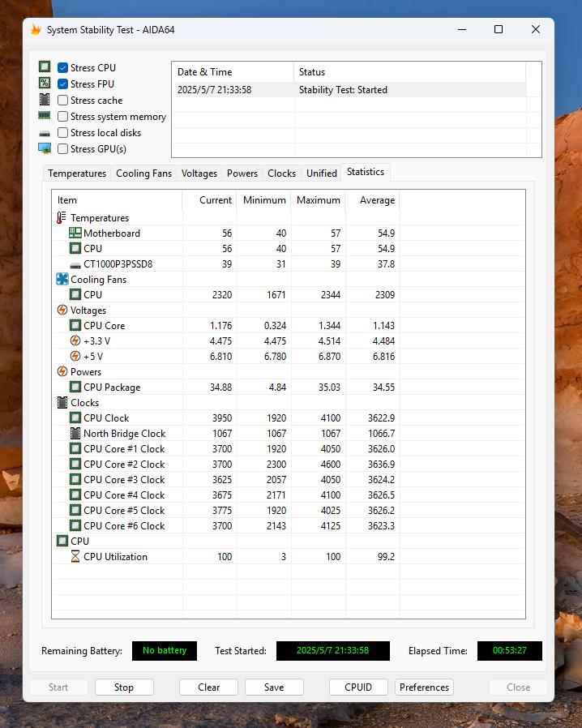Click the Maximum column header
The image size is (582, 728).
pos(318,200)
